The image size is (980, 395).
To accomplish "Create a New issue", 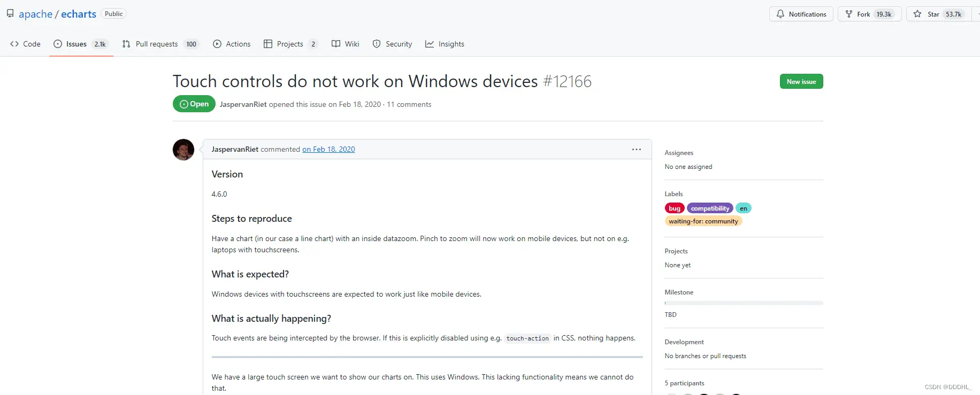I will tap(801, 82).
